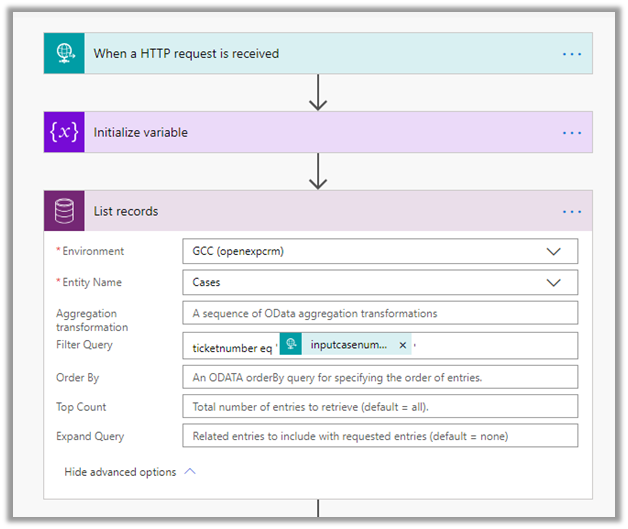Click the inputcasenumber dynamic content token
628x529 pixels.
pyautogui.click(x=346, y=345)
